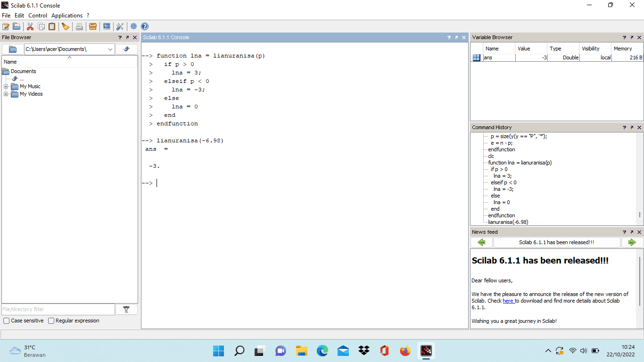Open the File menu
644x362 pixels.
(6, 16)
